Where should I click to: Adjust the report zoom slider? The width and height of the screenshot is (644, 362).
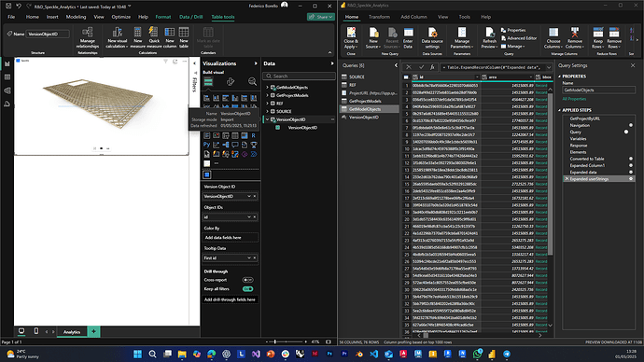[275, 341]
